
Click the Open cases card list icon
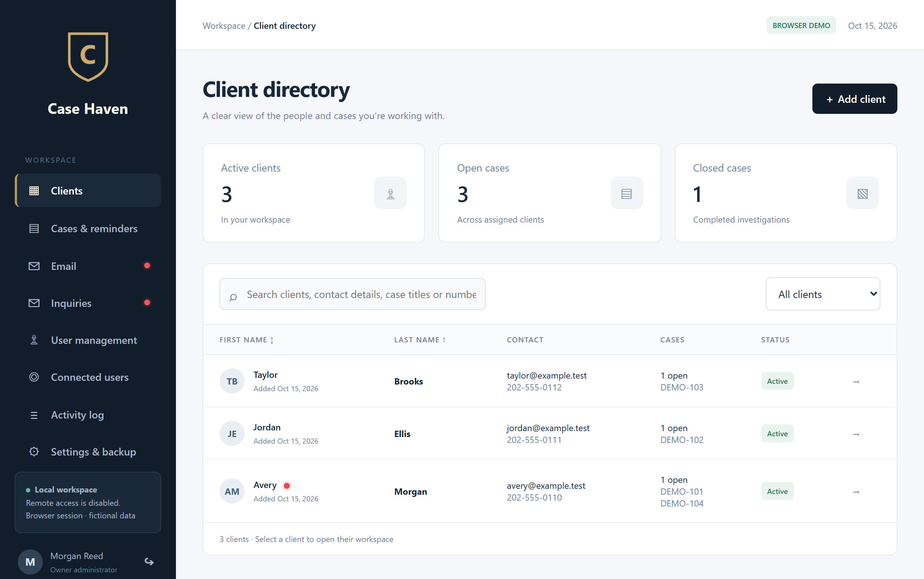click(x=626, y=193)
